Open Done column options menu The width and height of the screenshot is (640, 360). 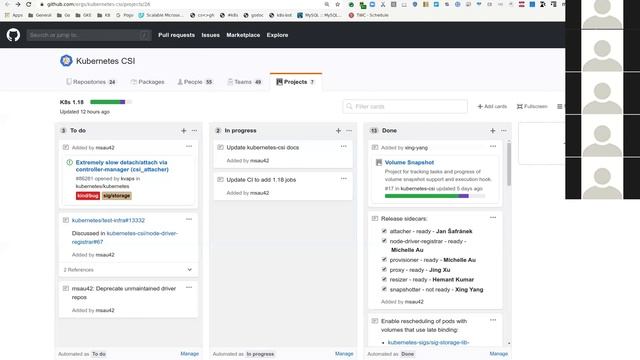tap(504, 131)
